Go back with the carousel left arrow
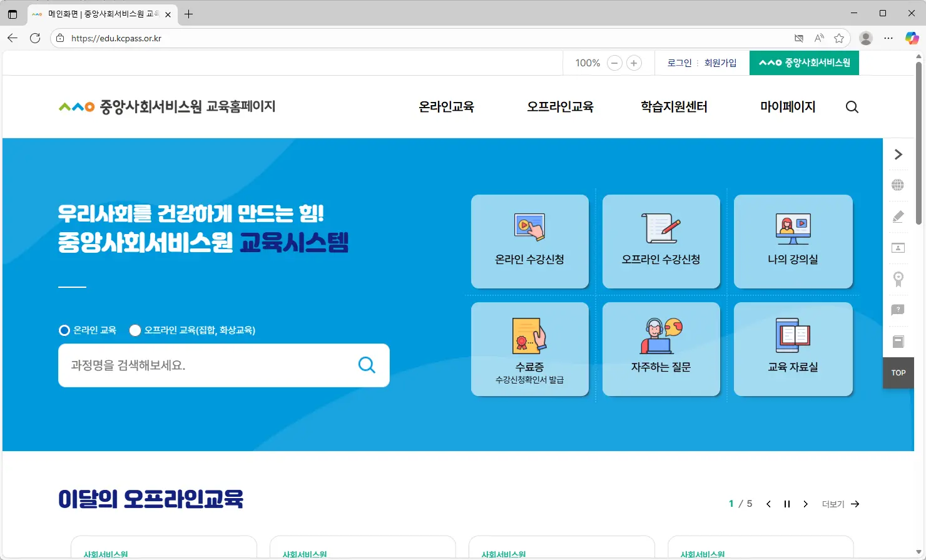Image resolution: width=926 pixels, height=560 pixels. pos(768,503)
